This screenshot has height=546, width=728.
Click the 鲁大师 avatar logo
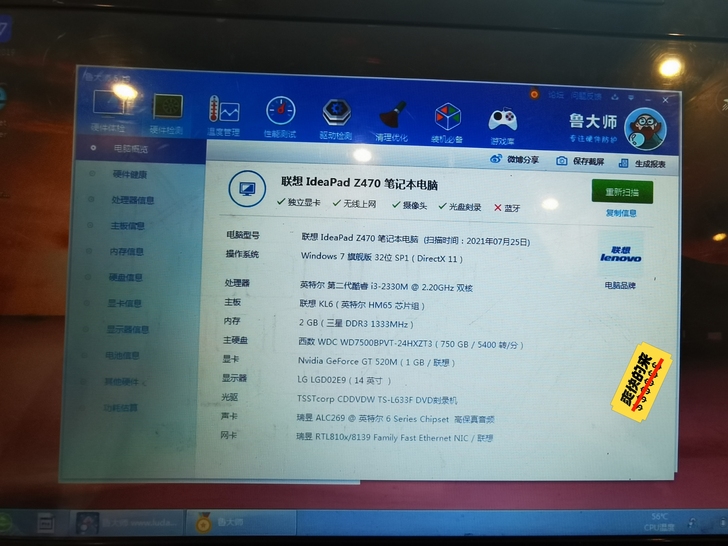(645, 129)
